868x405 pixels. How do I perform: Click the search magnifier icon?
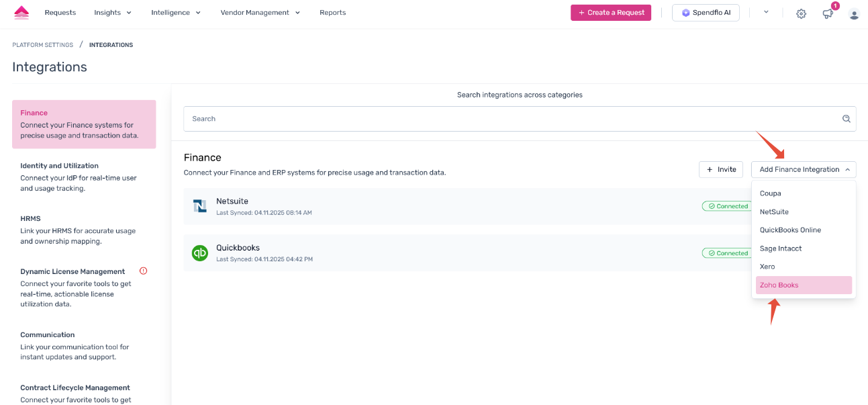click(x=847, y=119)
